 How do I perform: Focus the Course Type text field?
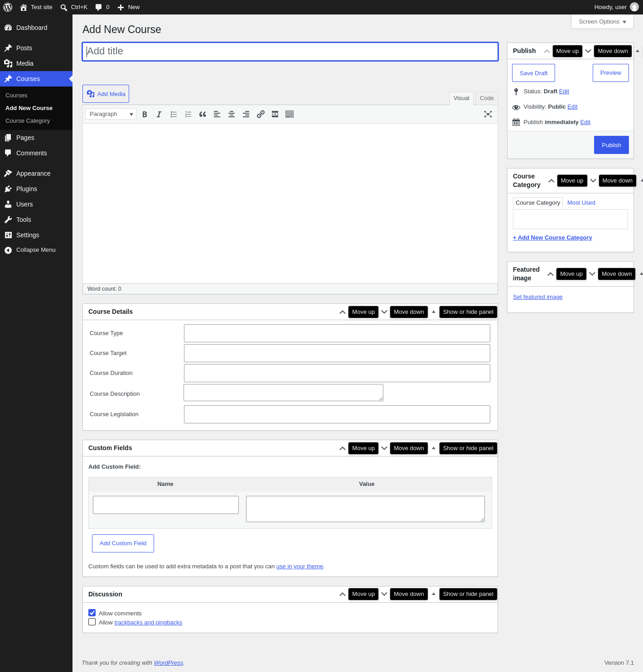pyautogui.click(x=337, y=333)
